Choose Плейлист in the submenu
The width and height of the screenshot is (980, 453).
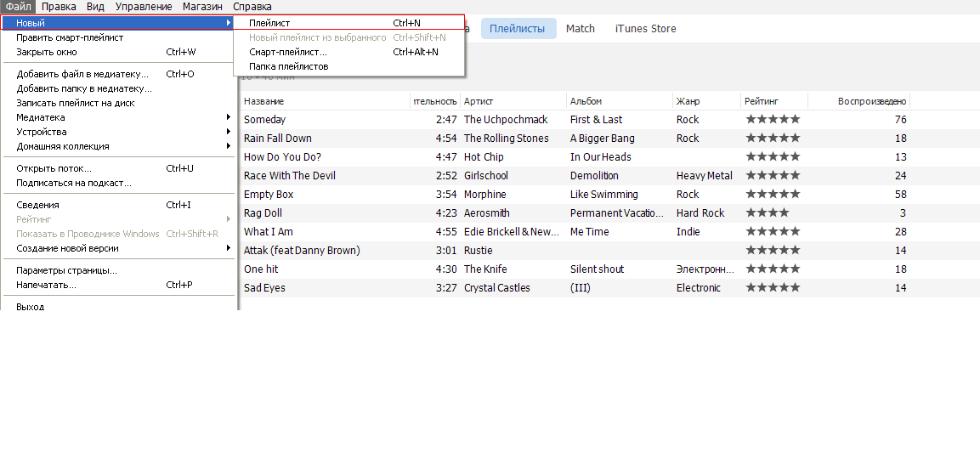pyautogui.click(x=349, y=23)
